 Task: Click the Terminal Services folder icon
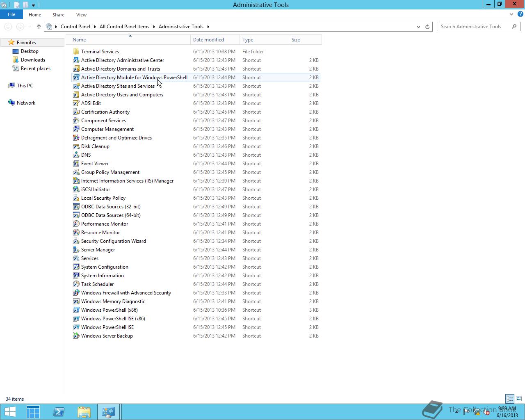[76, 52]
